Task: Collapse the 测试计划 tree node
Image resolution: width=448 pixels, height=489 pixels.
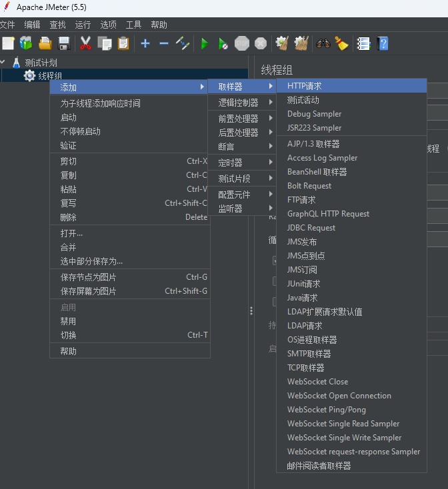Action: (4, 63)
